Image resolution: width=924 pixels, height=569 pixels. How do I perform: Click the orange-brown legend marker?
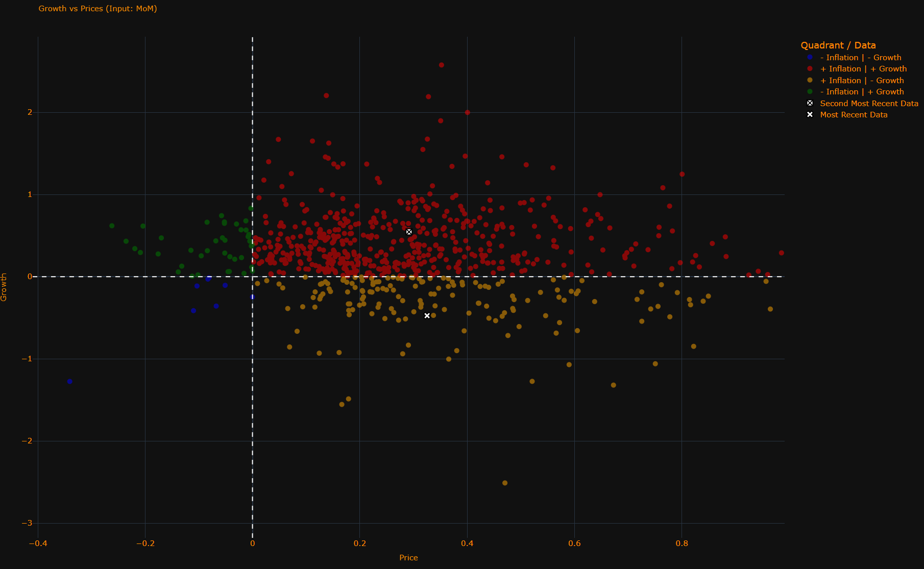pyautogui.click(x=810, y=80)
